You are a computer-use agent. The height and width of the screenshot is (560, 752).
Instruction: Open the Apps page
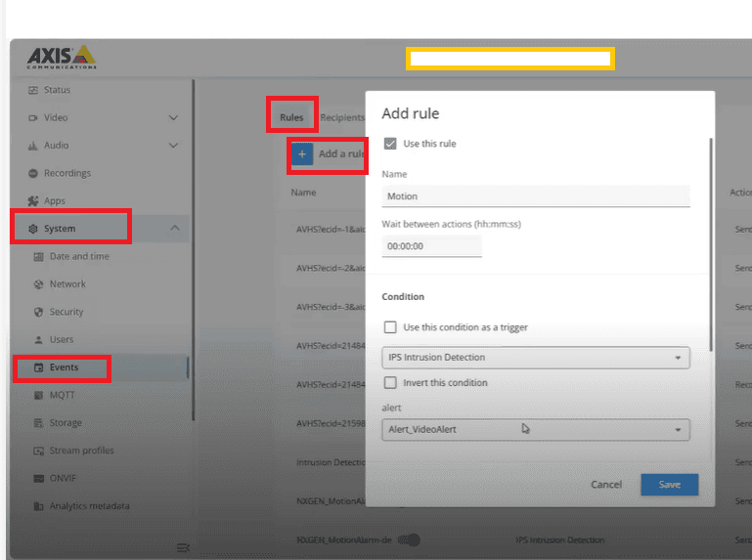point(54,201)
